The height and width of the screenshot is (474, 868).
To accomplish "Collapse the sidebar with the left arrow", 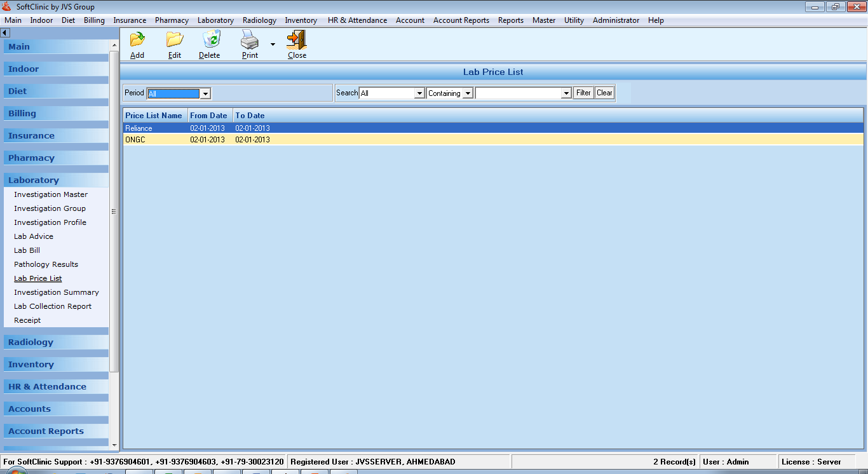I will pyautogui.click(x=5, y=32).
